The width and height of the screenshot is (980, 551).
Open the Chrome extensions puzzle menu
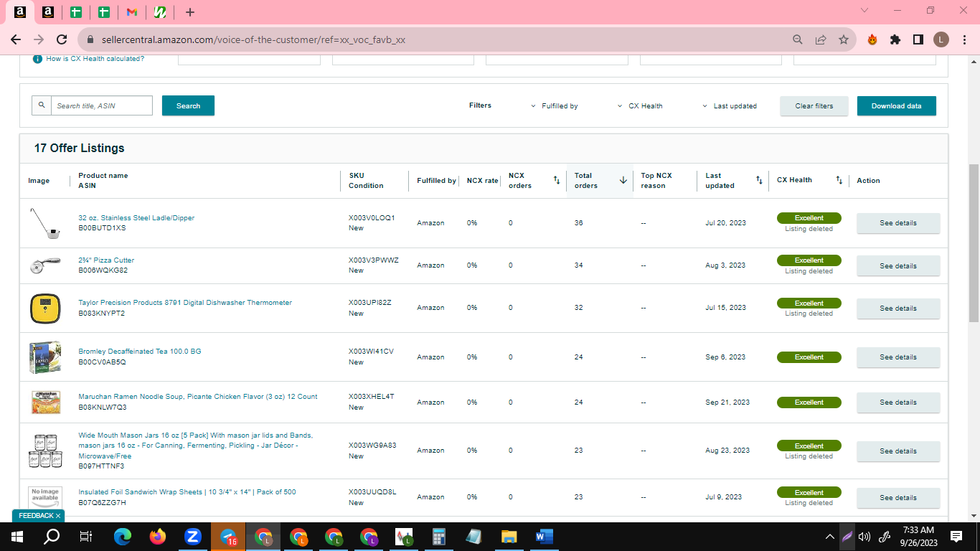(895, 39)
